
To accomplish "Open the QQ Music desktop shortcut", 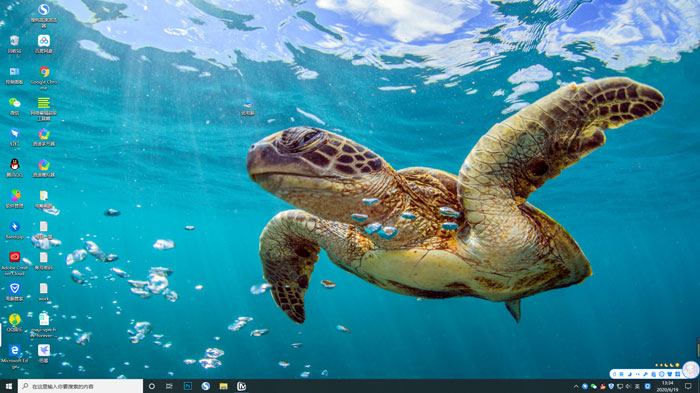I will 14,323.
